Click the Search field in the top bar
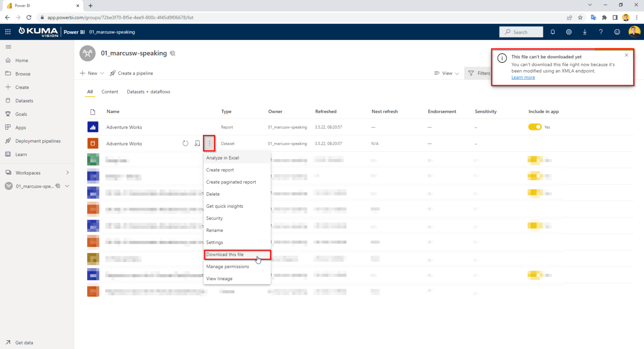644x349 pixels. (x=521, y=31)
